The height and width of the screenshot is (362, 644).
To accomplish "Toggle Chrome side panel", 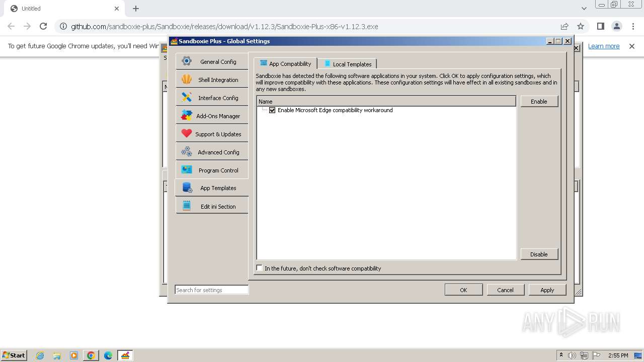I will point(600,26).
